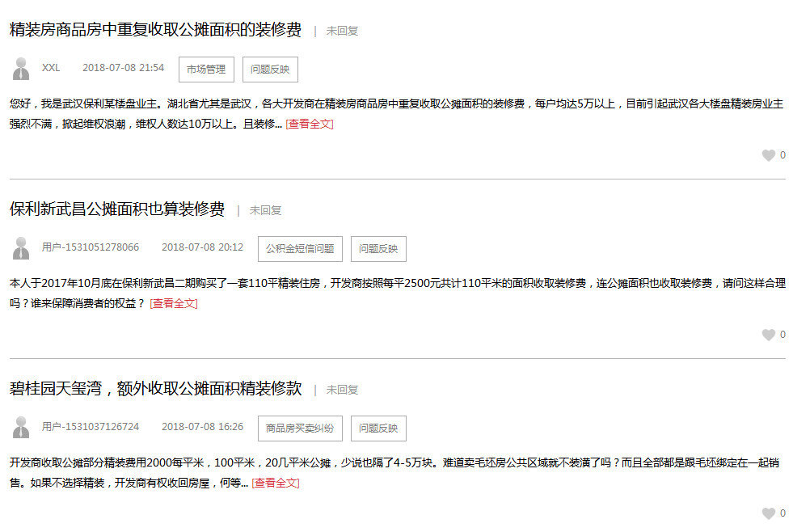Like the 保利新武昌 post with heart icon
793x532 pixels.
768,335
